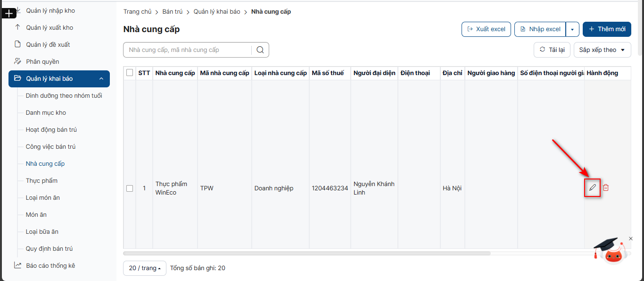644x281 pixels.
Task: Expand the Nhập excel dropdown arrow
Action: click(x=572, y=29)
